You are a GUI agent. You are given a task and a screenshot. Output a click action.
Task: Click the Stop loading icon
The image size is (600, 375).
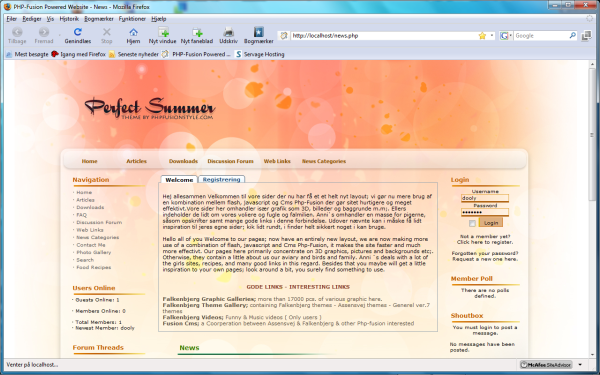[107, 32]
